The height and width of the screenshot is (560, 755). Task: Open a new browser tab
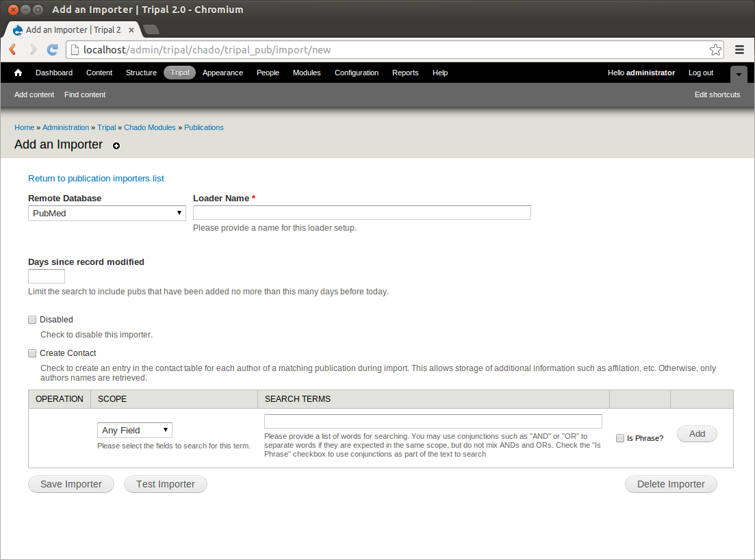click(x=151, y=29)
